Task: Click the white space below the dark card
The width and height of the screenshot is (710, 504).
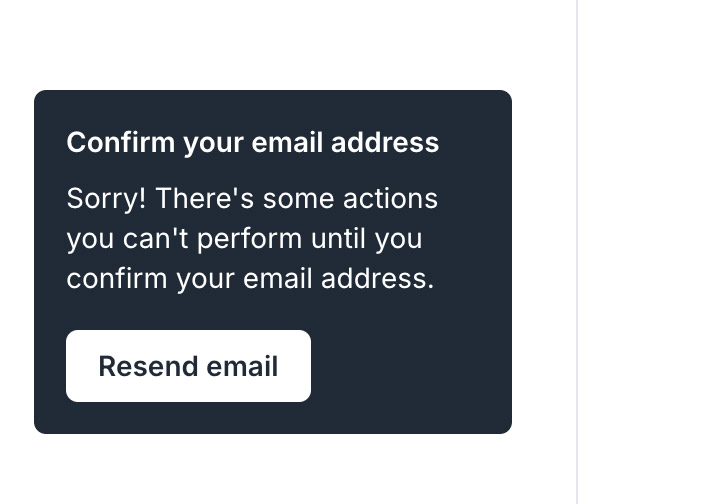Action: point(272,470)
